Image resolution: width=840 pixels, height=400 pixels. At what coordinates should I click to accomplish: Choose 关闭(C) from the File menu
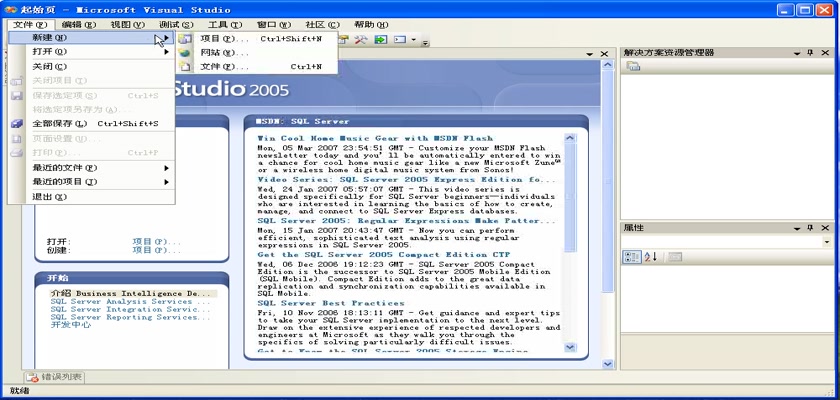click(92, 67)
